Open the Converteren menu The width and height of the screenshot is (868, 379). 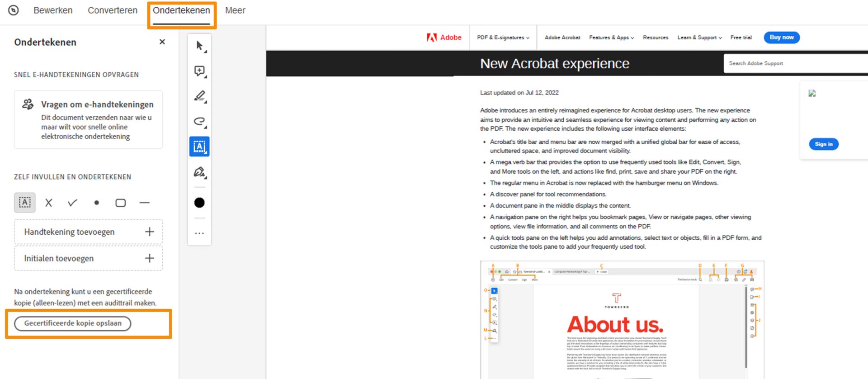[113, 10]
